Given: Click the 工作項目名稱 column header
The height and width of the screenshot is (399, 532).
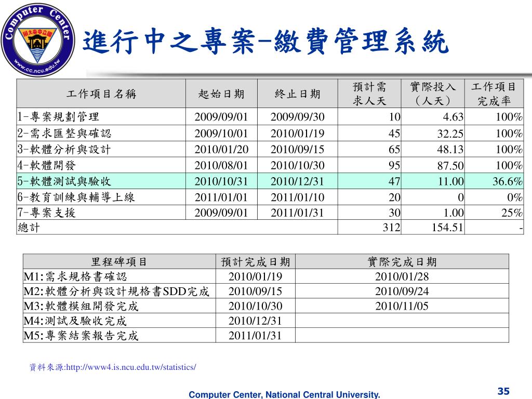Looking at the screenshot, I should [101, 94].
